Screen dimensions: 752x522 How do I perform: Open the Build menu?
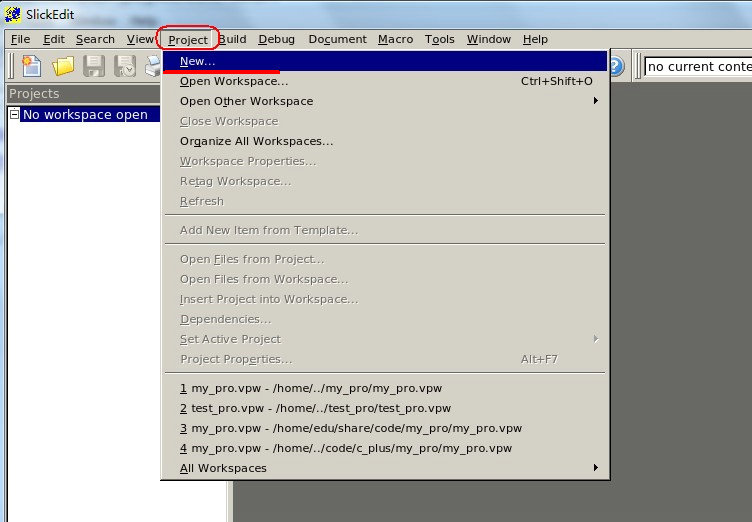click(x=233, y=39)
